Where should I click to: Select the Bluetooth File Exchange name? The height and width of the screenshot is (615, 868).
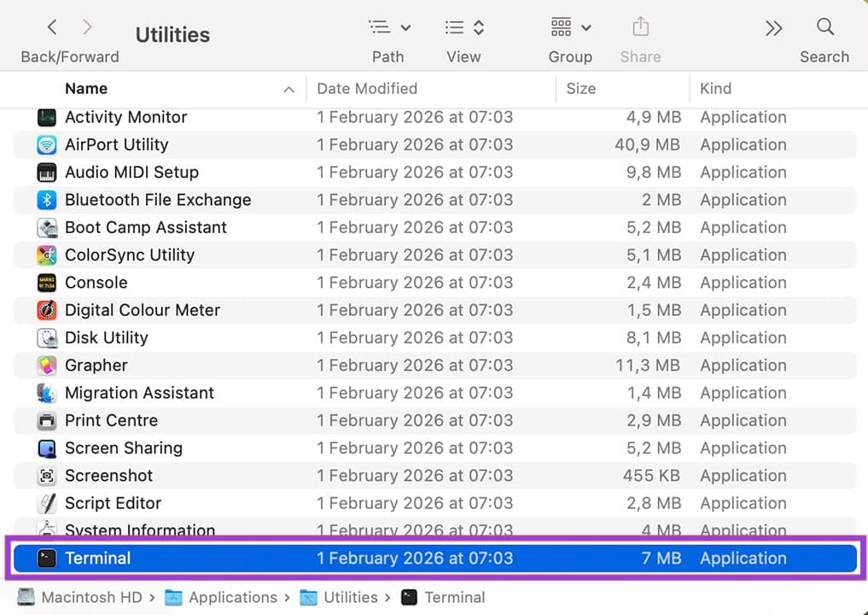pyautogui.click(x=158, y=200)
